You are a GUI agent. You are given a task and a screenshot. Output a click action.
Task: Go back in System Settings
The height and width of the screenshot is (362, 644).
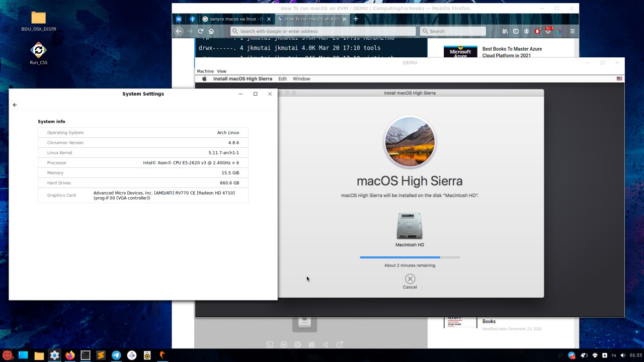(15, 105)
